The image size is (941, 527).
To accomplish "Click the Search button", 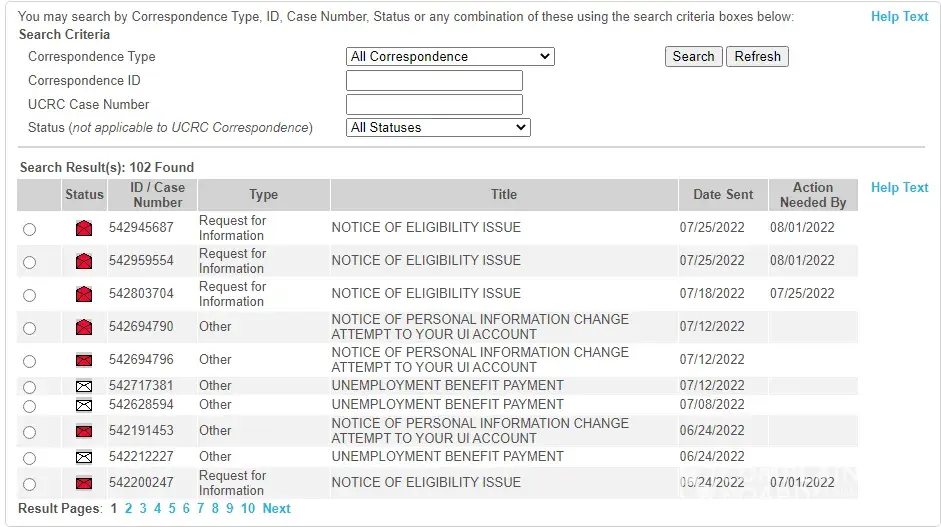I will point(693,57).
